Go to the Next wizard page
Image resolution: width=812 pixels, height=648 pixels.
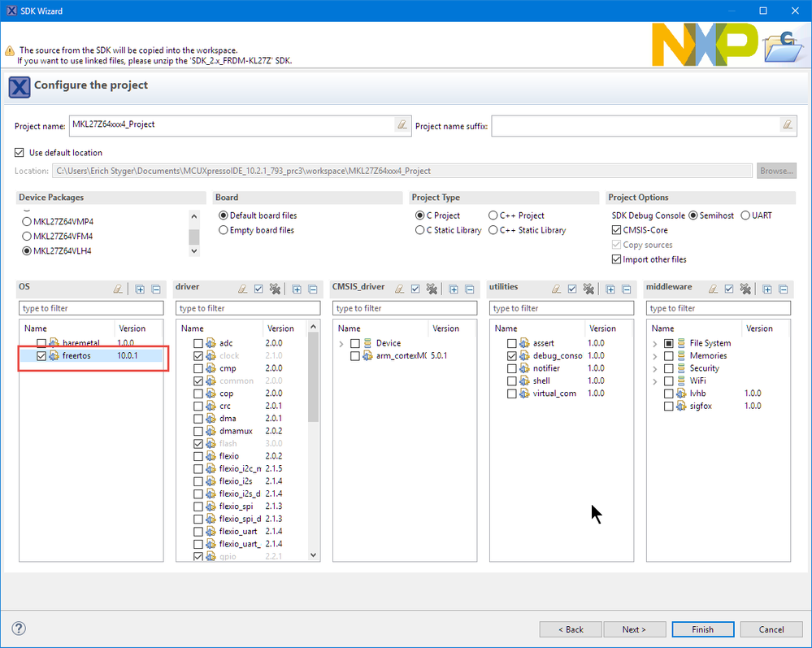[634, 629]
